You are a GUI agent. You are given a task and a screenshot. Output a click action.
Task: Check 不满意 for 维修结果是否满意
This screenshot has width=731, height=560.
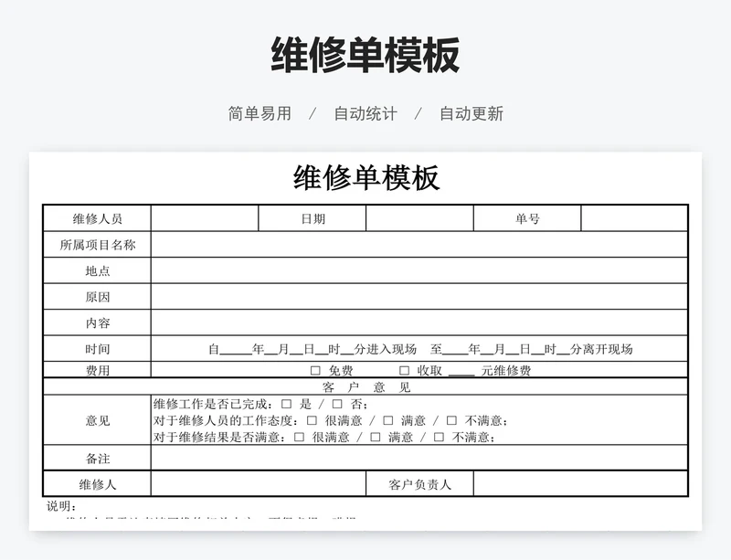pos(439,438)
